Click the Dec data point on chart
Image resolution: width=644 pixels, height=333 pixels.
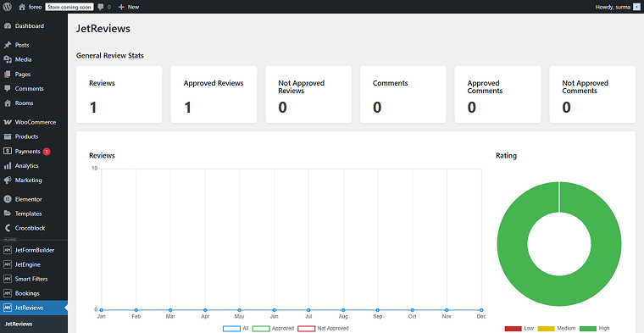coord(481,310)
